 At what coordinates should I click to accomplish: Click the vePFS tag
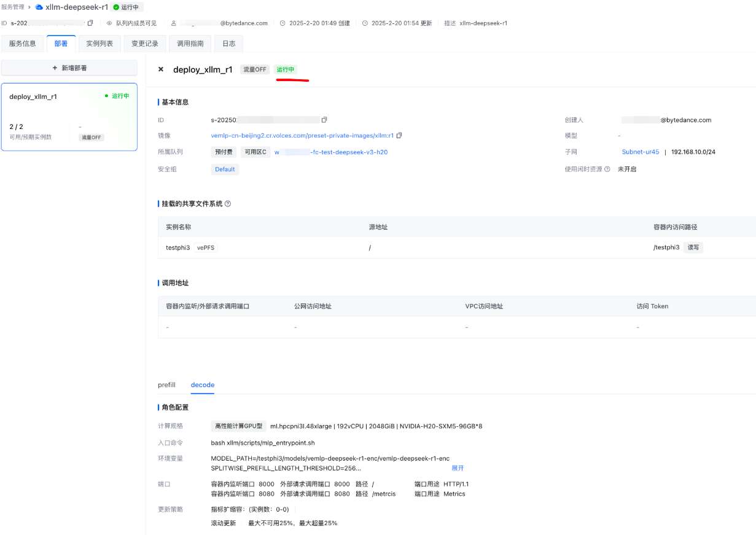206,248
